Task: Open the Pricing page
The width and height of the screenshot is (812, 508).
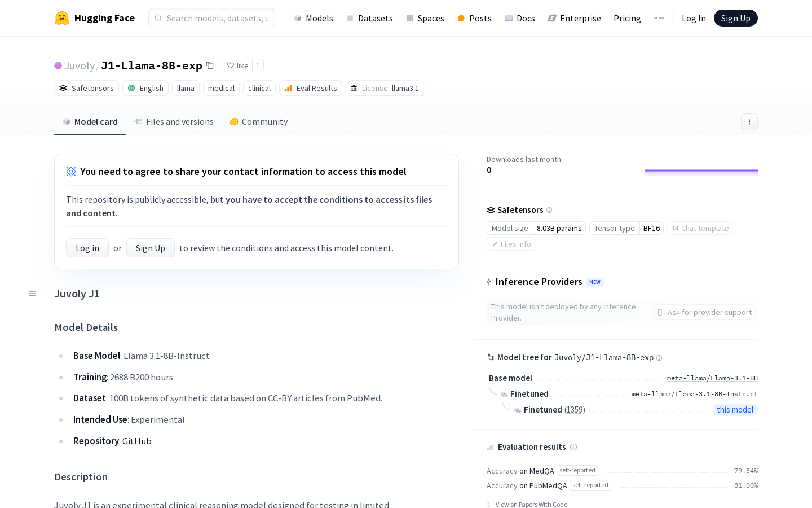Action: click(627, 18)
